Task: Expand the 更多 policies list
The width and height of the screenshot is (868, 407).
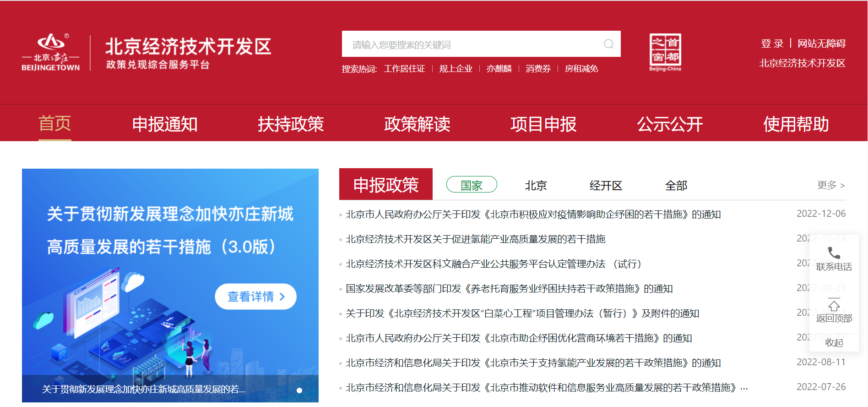Action: click(830, 185)
